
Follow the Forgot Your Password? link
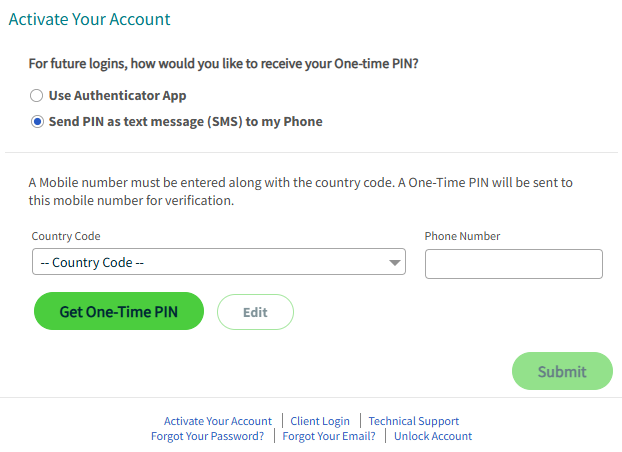coord(208,436)
